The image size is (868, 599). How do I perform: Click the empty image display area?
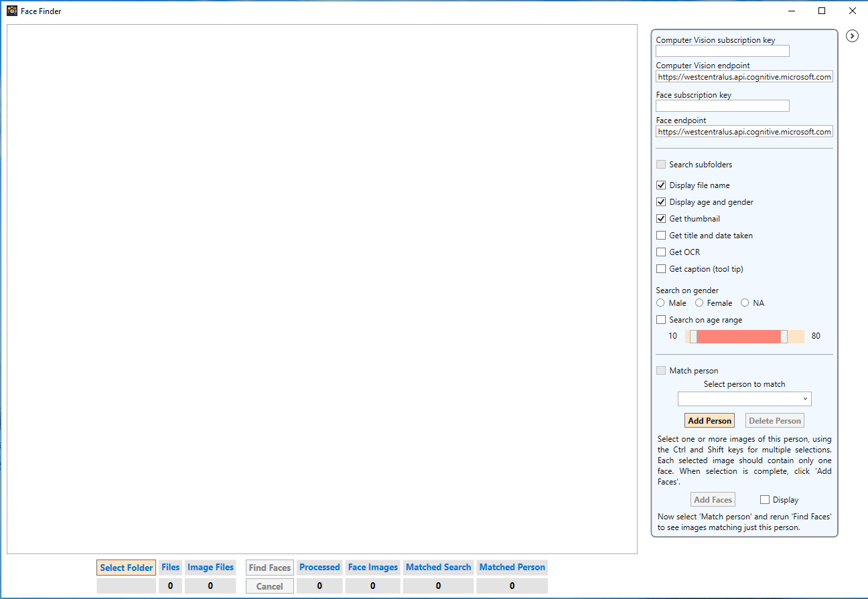point(322,289)
